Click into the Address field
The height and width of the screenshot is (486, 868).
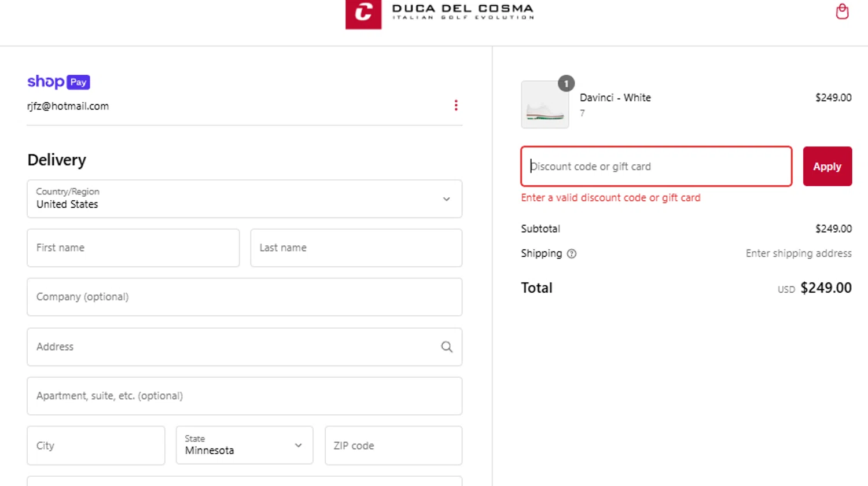244,347
